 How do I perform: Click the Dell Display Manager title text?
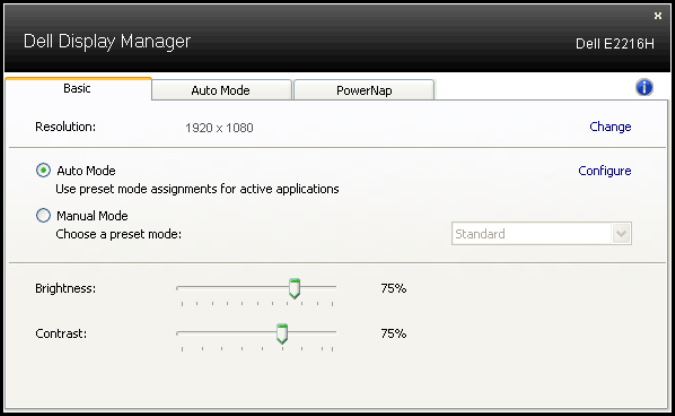pos(107,42)
